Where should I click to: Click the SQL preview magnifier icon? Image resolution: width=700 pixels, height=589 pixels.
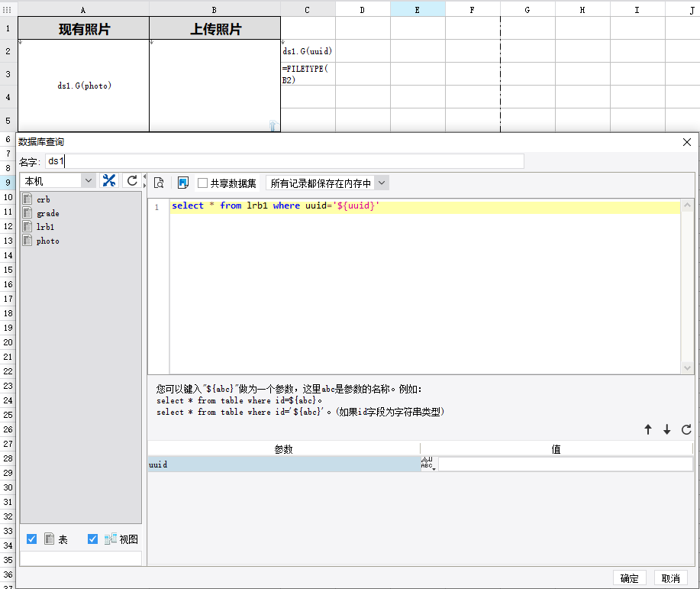tap(159, 183)
